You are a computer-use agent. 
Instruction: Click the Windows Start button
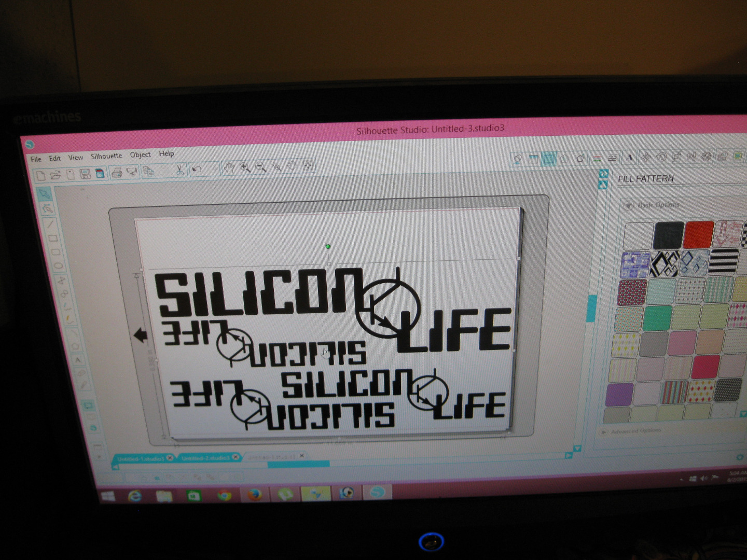point(108,497)
